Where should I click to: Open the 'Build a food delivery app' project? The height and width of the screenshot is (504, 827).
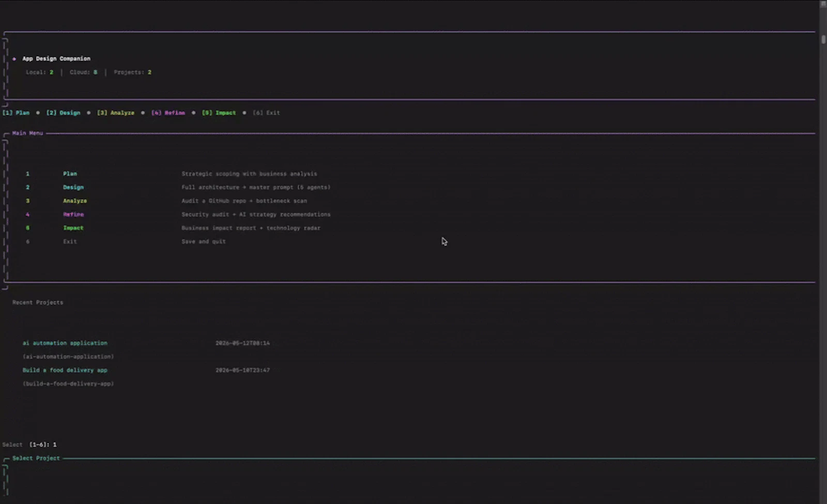tap(65, 370)
